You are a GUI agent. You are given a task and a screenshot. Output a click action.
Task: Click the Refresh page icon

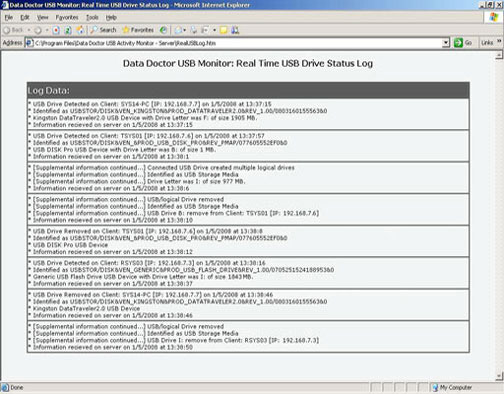68,30
